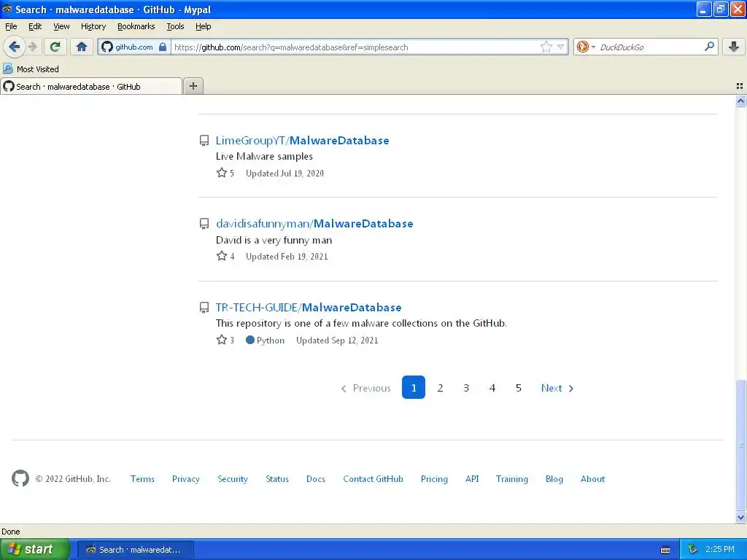The width and height of the screenshot is (747, 560).
Task: Click the DuckDuckGo search field
Action: coord(650,47)
